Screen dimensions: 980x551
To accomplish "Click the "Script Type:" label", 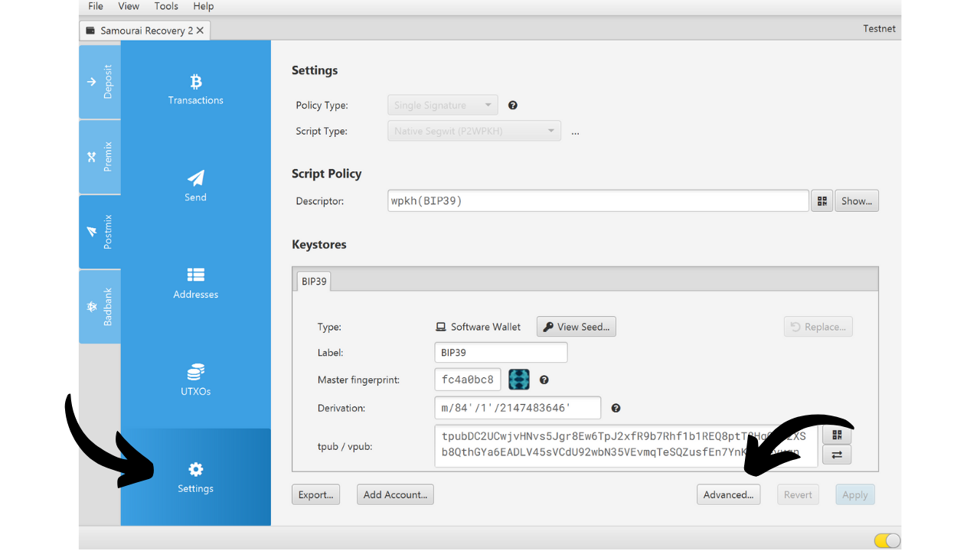I will pyautogui.click(x=322, y=132).
